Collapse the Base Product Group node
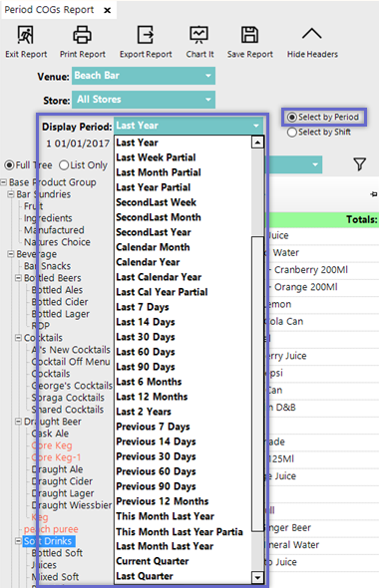 3,182
